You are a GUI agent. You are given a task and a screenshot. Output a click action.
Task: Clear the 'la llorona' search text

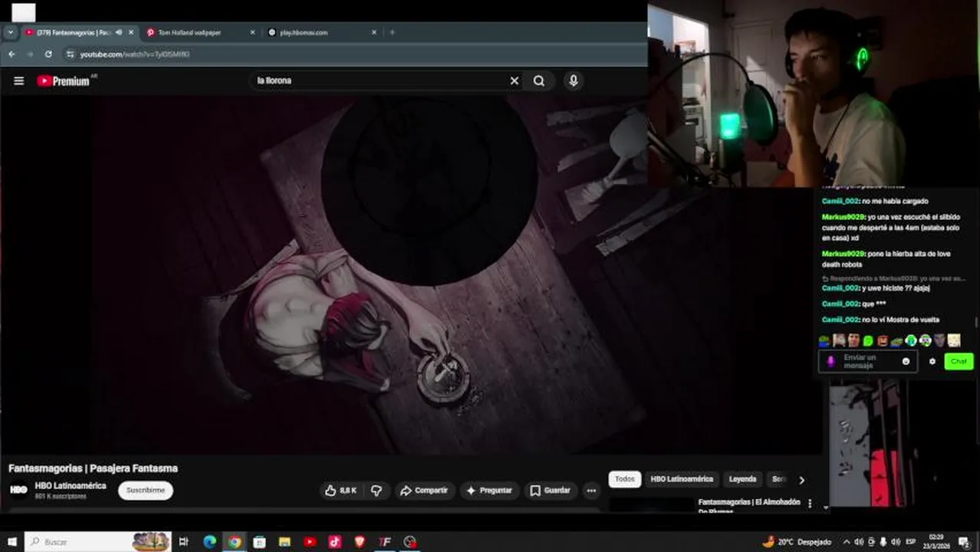tap(515, 80)
